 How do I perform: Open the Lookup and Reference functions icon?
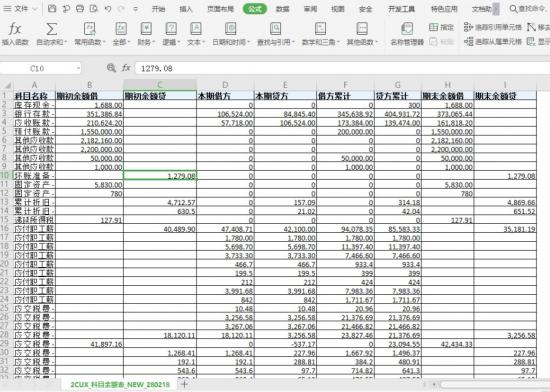(275, 29)
